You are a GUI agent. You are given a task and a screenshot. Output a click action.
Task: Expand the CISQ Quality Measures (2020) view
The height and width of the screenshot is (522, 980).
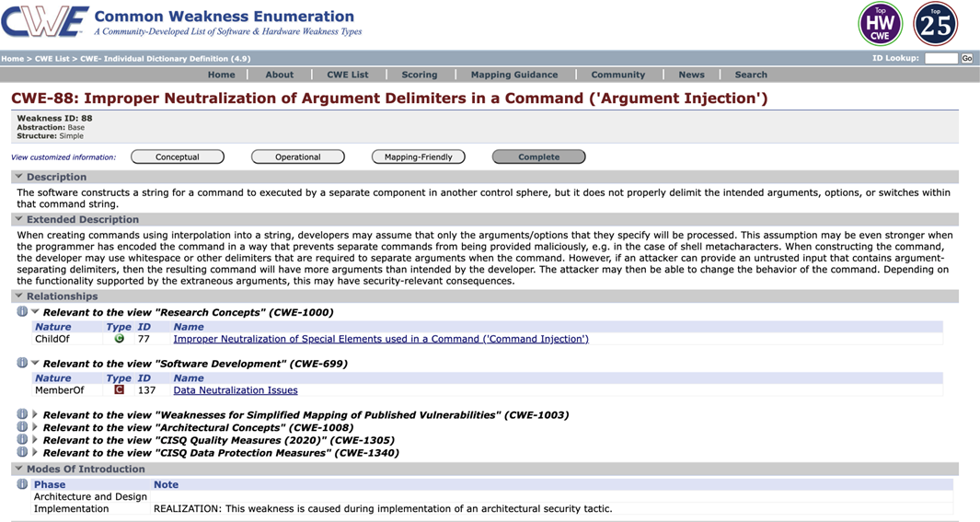click(35, 439)
